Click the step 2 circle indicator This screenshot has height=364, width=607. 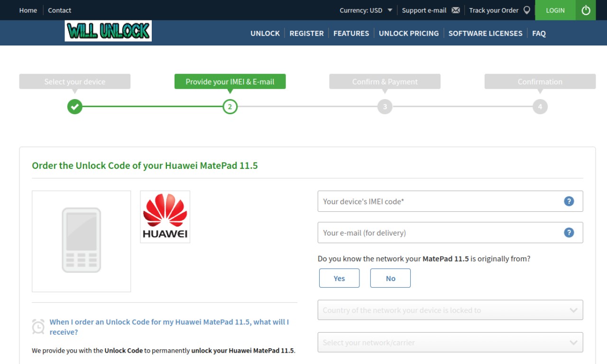[x=230, y=107]
